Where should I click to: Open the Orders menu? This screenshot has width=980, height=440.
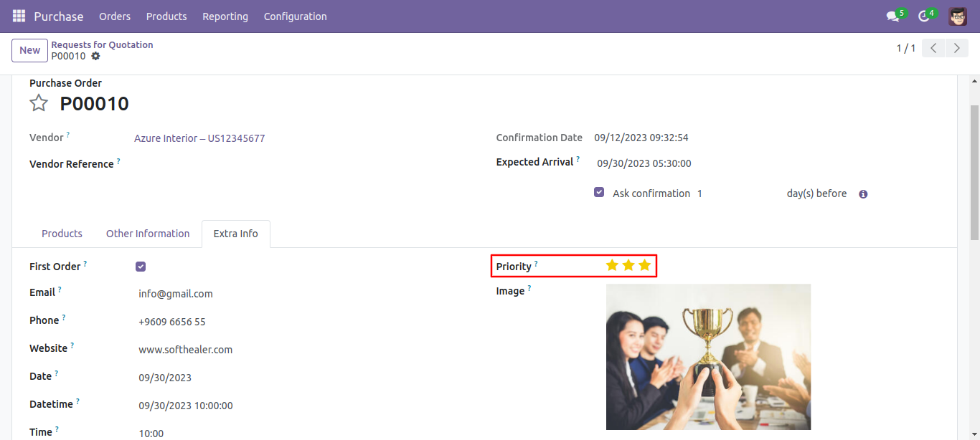(115, 16)
